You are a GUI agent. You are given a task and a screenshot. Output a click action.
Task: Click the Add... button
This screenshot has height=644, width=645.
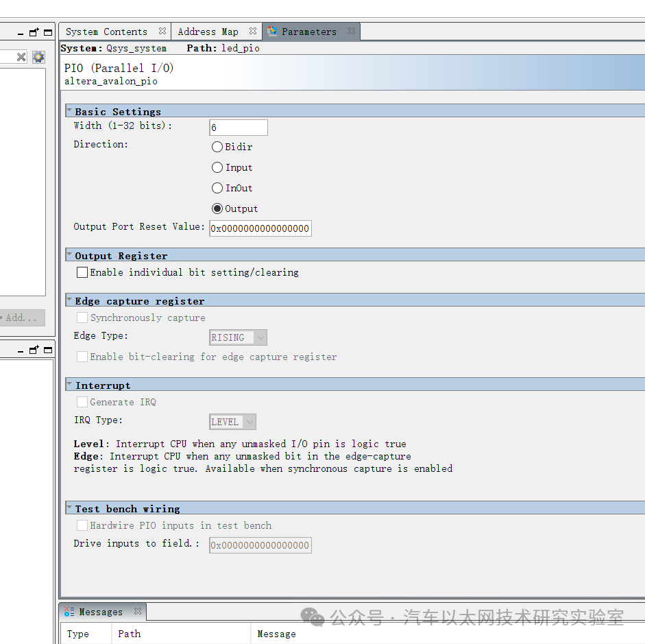[x=21, y=318]
